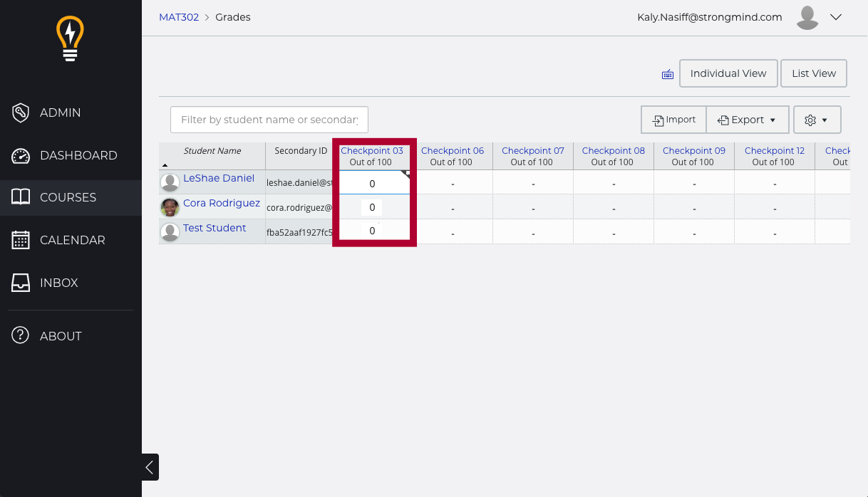Screen dimensions: 868x497
Task: Open the Checkpoint 06 column header link
Action: coord(452,150)
